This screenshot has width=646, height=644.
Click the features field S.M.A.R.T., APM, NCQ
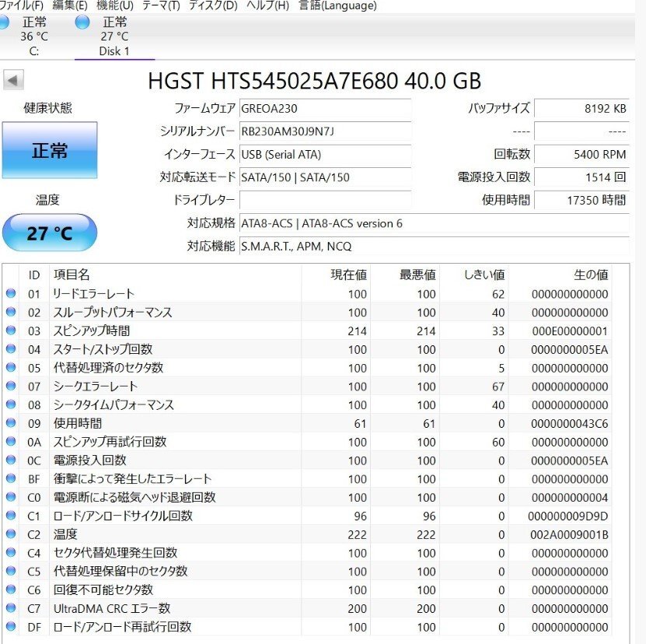(x=435, y=246)
